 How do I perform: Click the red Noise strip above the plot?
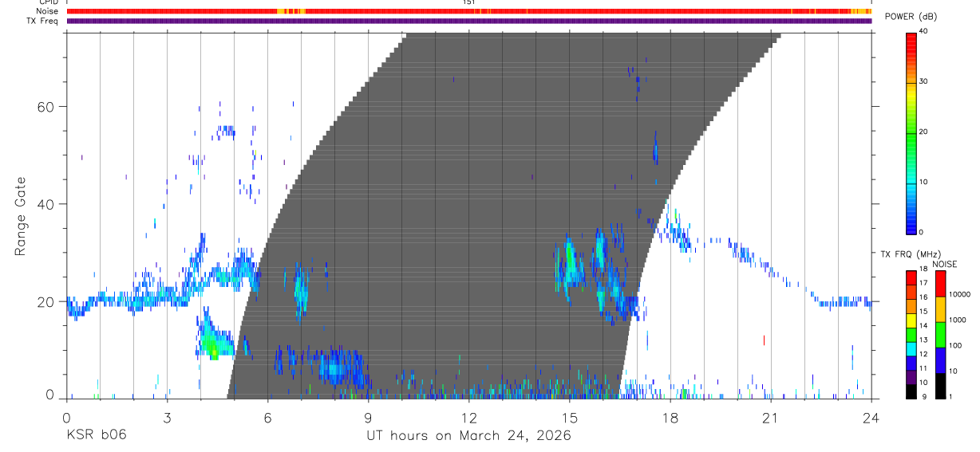pyautogui.click(x=469, y=11)
